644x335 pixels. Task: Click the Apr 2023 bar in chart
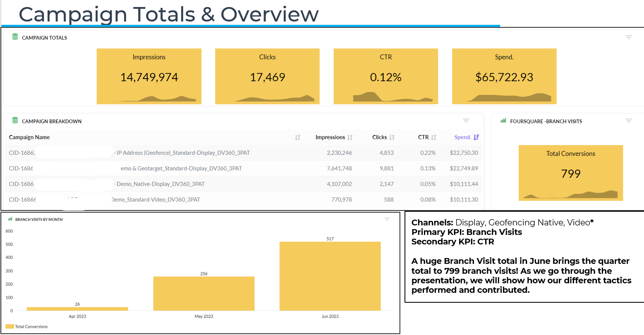pos(77,309)
